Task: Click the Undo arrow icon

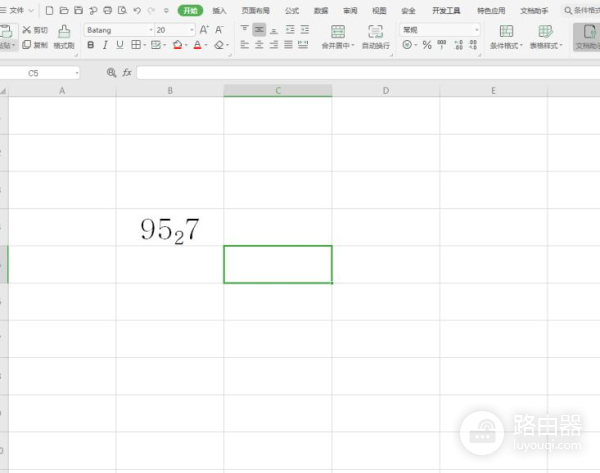Action: tap(136, 10)
